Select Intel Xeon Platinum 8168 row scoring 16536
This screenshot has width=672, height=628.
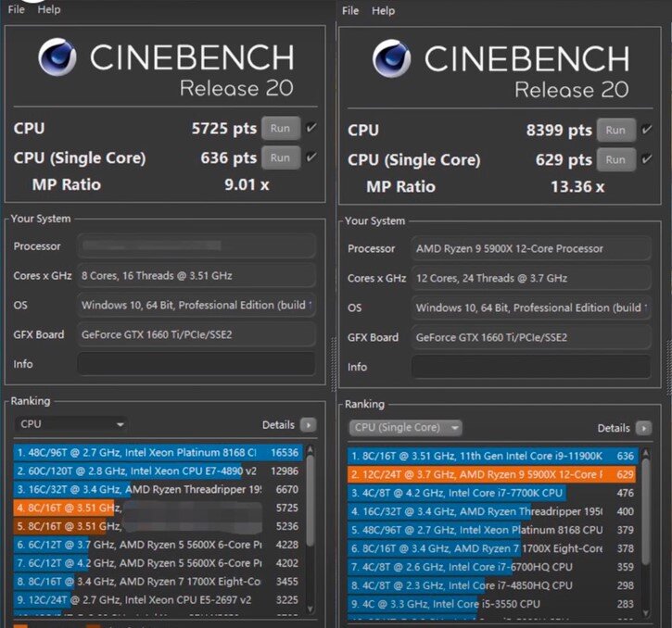pos(158,453)
